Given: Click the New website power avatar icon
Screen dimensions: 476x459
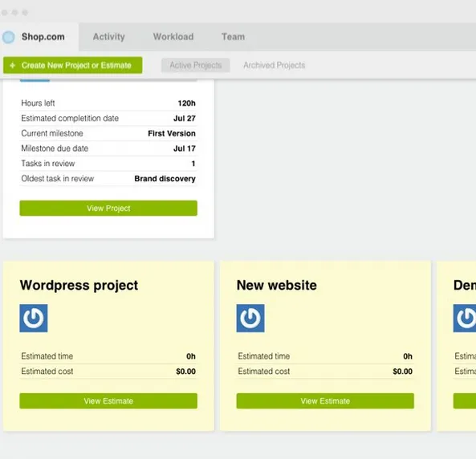Looking at the screenshot, I should click(250, 318).
